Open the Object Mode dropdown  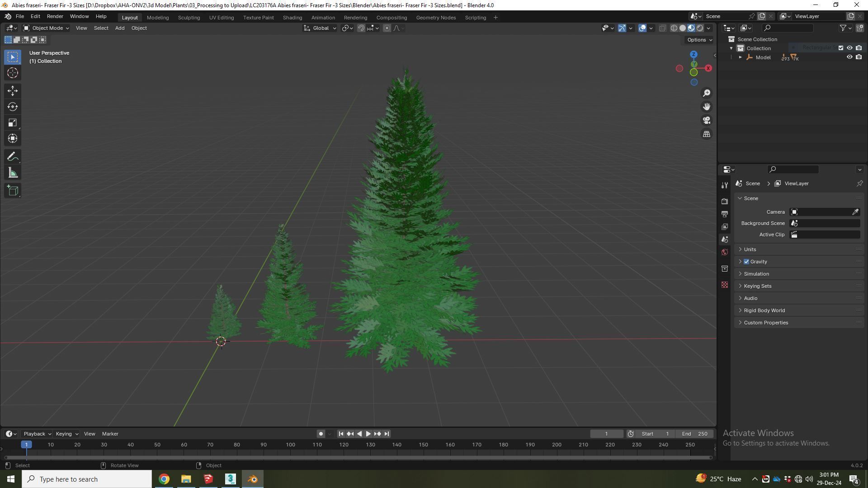click(46, 28)
